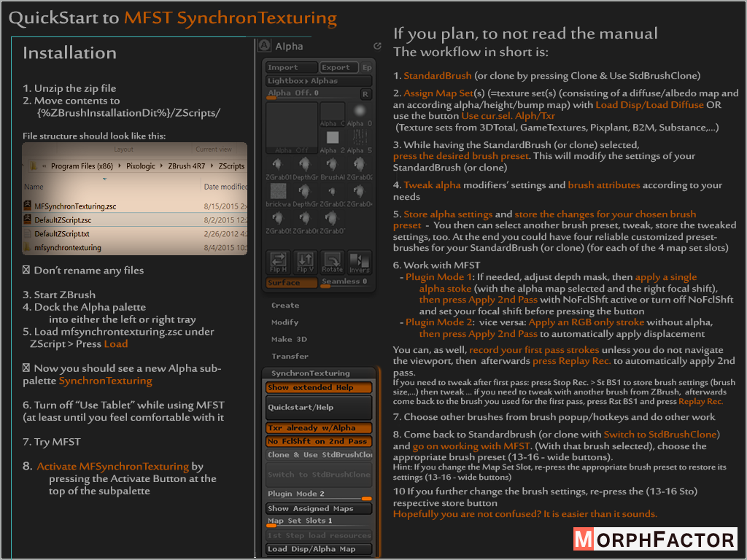Click the Import alpha button
Image resolution: width=747 pixels, height=560 pixels.
click(x=292, y=67)
